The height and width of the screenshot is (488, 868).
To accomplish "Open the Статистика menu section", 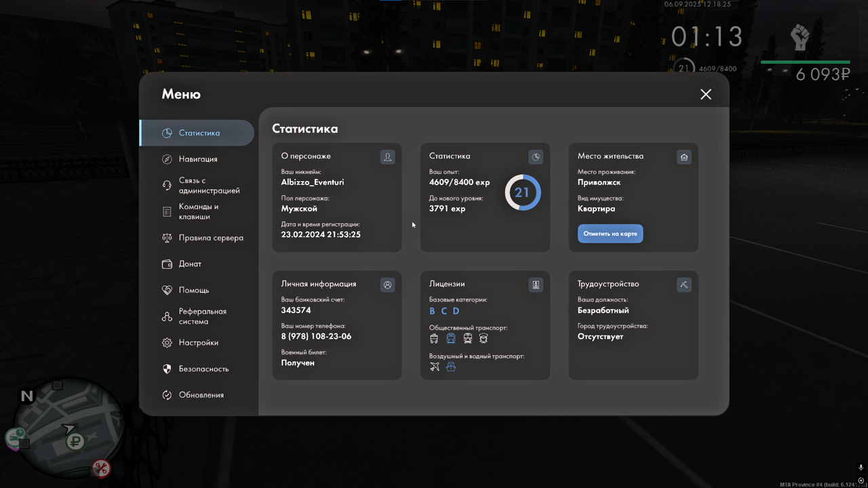I will click(197, 133).
